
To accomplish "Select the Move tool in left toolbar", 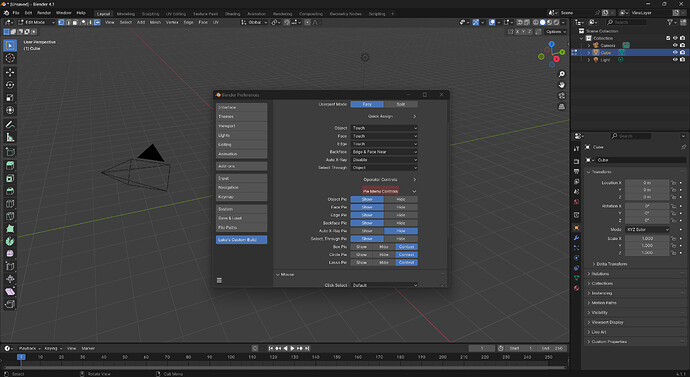I will click(10, 72).
